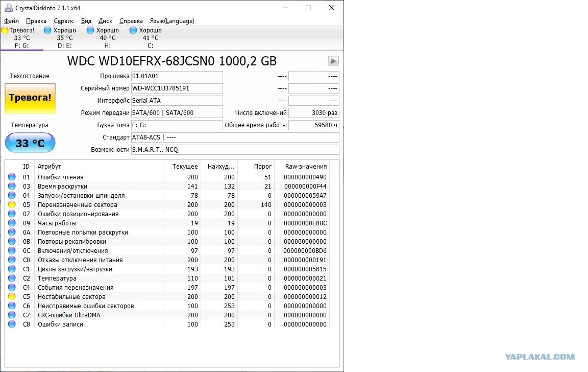Click the Raw-значения column header

point(302,166)
